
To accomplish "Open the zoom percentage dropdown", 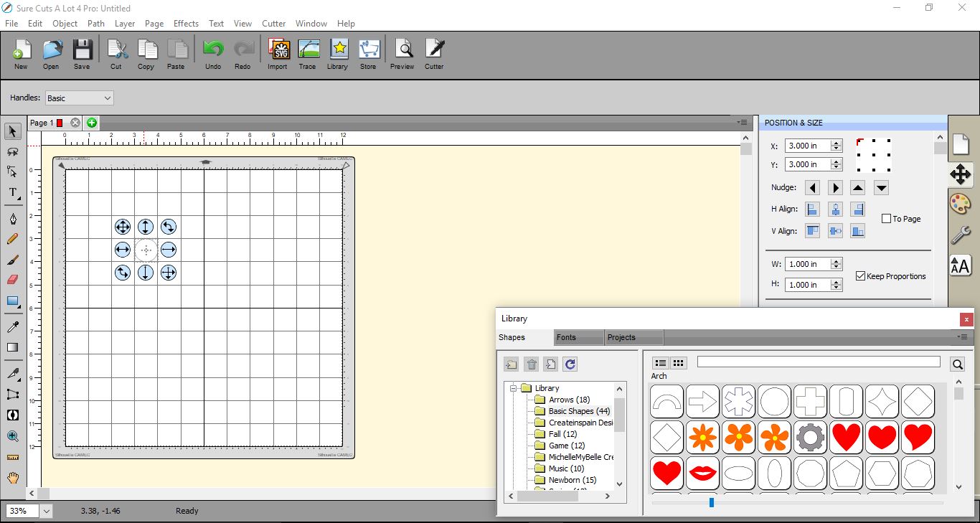I will (47, 511).
